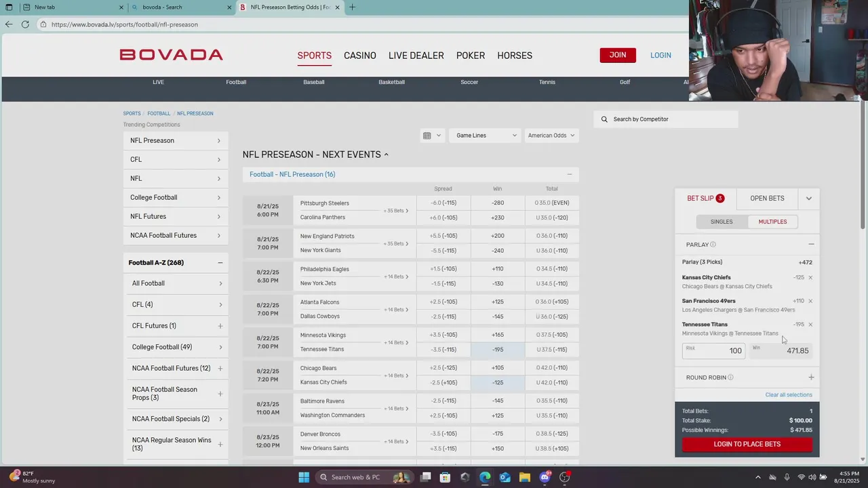Image resolution: width=868 pixels, height=488 pixels.
Task: Click the Risk amount input field
Action: coord(713,350)
